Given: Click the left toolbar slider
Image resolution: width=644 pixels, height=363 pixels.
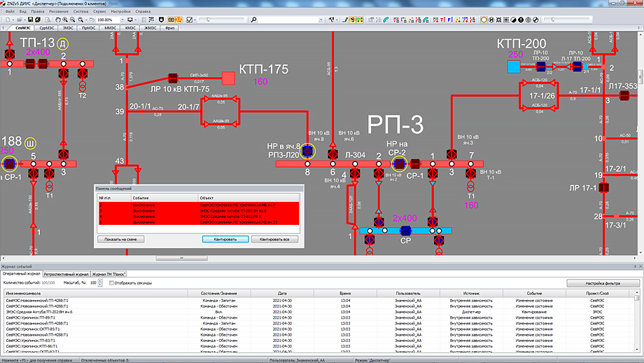Looking at the screenshot, I should click(x=209, y=20).
